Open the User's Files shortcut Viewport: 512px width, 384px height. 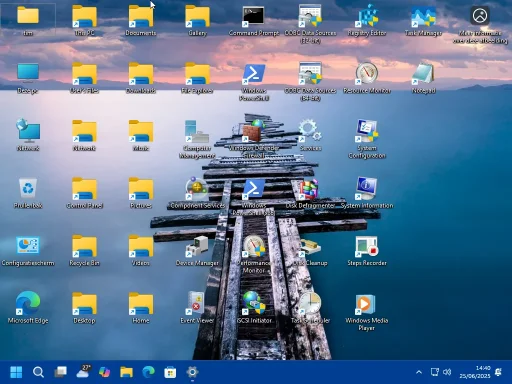tap(84, 77)
